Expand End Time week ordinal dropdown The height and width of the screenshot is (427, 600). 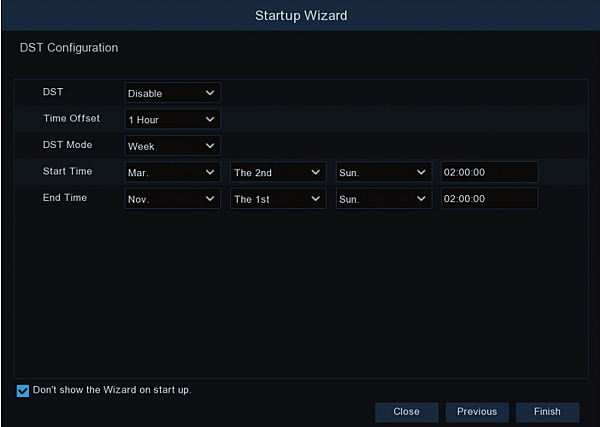click(278, 199)
